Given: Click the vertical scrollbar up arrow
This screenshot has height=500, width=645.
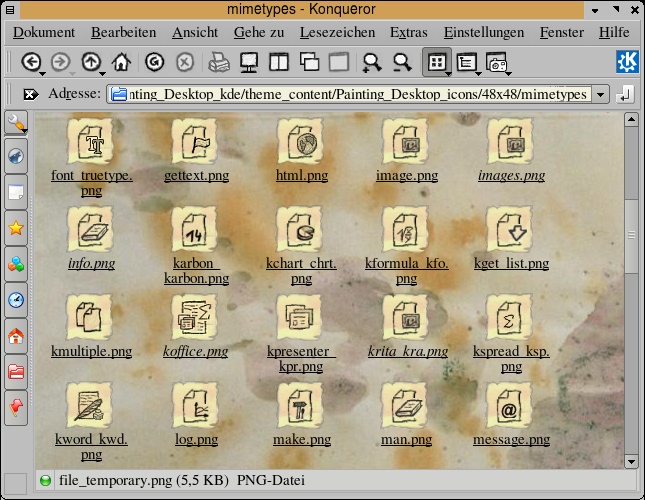Looking at the screenshot, I should (631, 120).
